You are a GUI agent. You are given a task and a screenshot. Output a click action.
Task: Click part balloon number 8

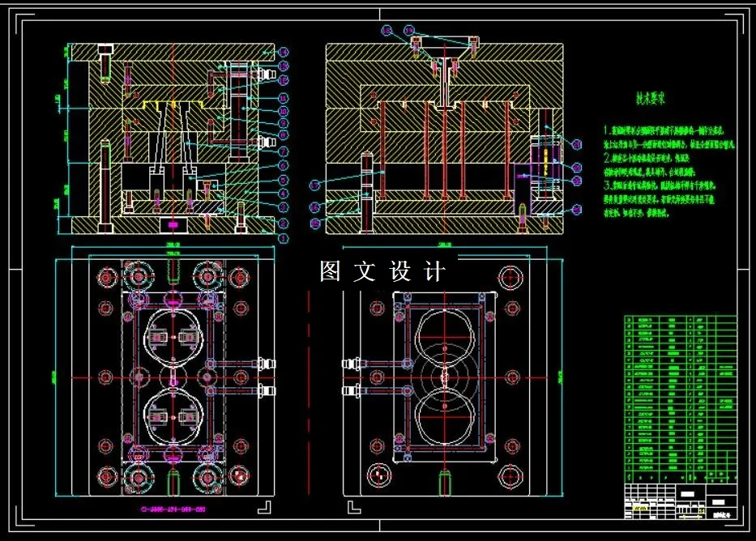pos(284,136)
